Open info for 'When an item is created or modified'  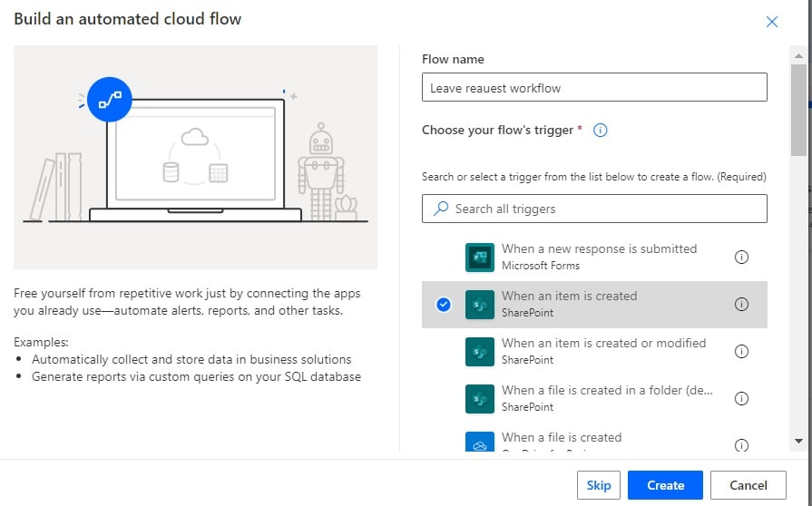pos(741,351)
